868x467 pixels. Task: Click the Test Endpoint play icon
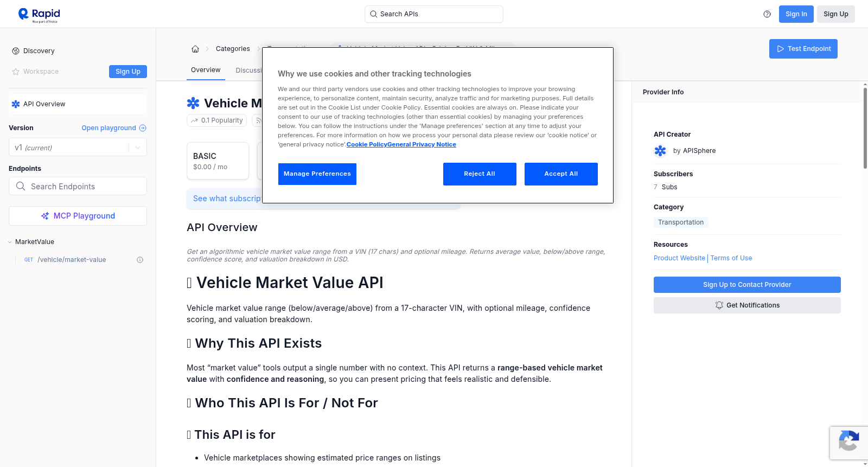[x=781, y=49]
